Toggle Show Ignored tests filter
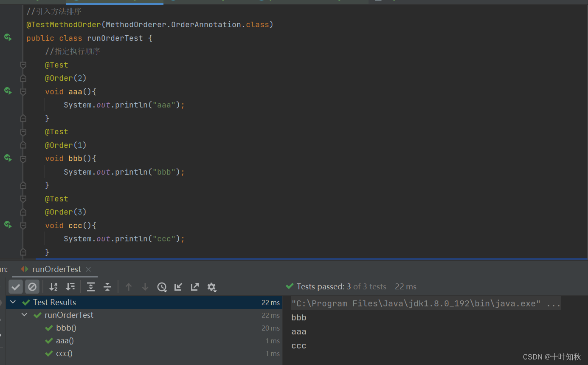This screenshot has width=588, height=365. (x=32, y=287)
